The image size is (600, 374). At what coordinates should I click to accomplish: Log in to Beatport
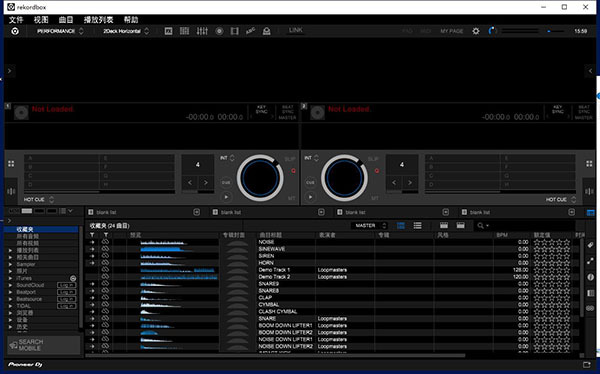tap(67, 292)
